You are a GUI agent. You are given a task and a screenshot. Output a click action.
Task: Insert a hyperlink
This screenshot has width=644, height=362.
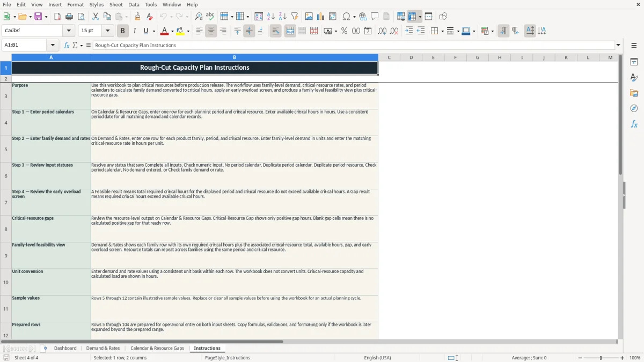(x=363, y=17)
